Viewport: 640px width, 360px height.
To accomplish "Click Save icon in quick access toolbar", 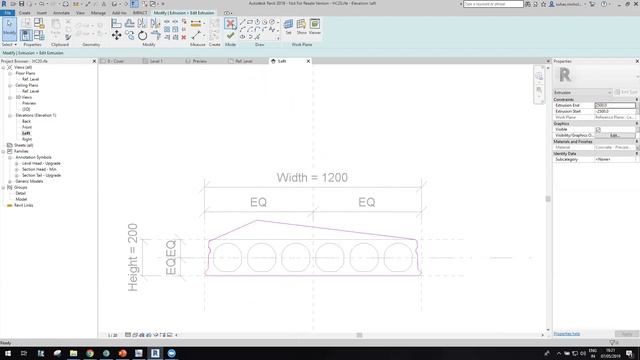I will pos(22,4).
